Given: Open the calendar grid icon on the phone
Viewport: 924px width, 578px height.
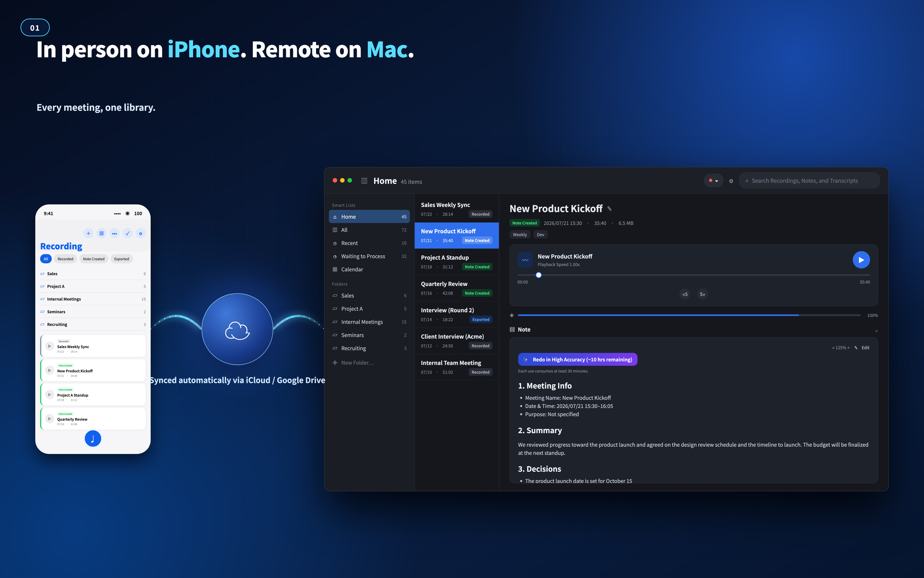Looking at the screenshot, I should (x=102, y=233).
